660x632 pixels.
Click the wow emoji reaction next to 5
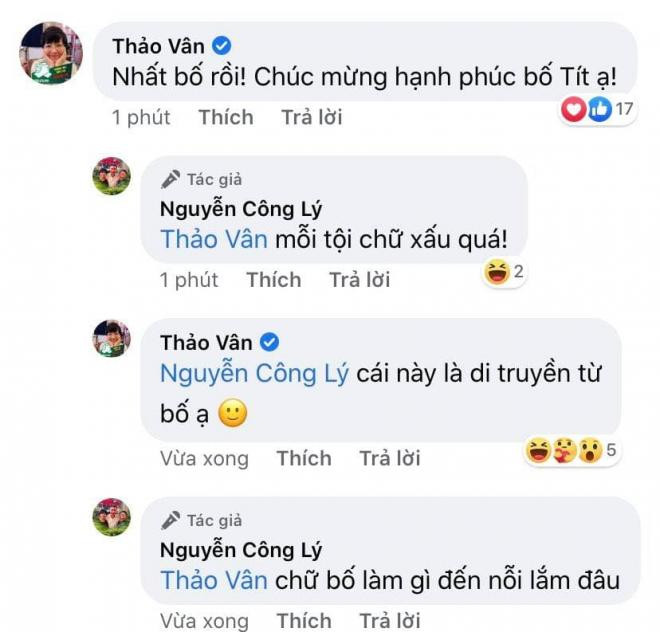(x=590, y=450)
